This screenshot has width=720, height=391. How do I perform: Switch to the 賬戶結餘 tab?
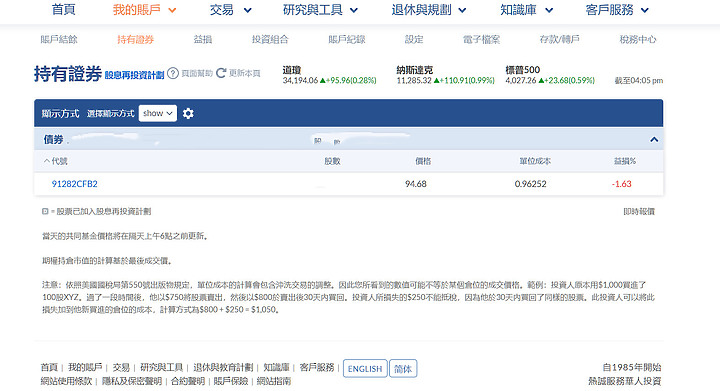pos(59,39)
